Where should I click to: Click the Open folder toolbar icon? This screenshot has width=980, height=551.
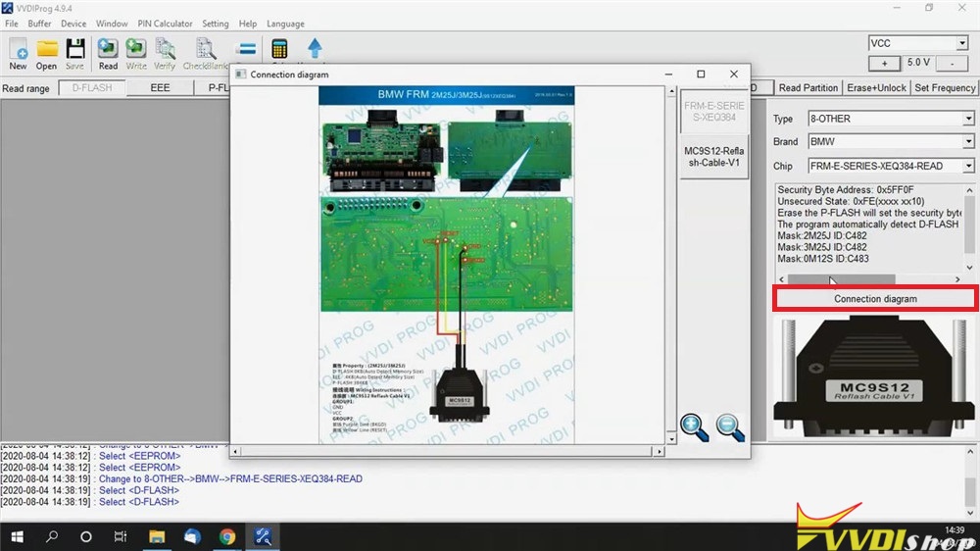[x=46, y=54]
